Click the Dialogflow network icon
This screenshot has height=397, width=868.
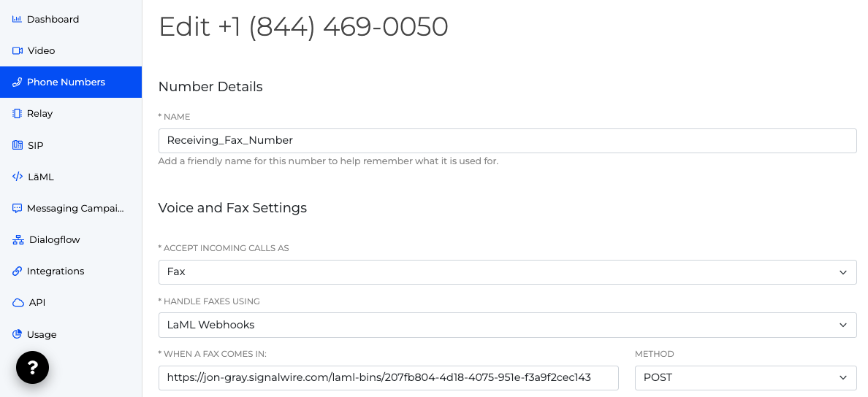click(x=18, y=239)
